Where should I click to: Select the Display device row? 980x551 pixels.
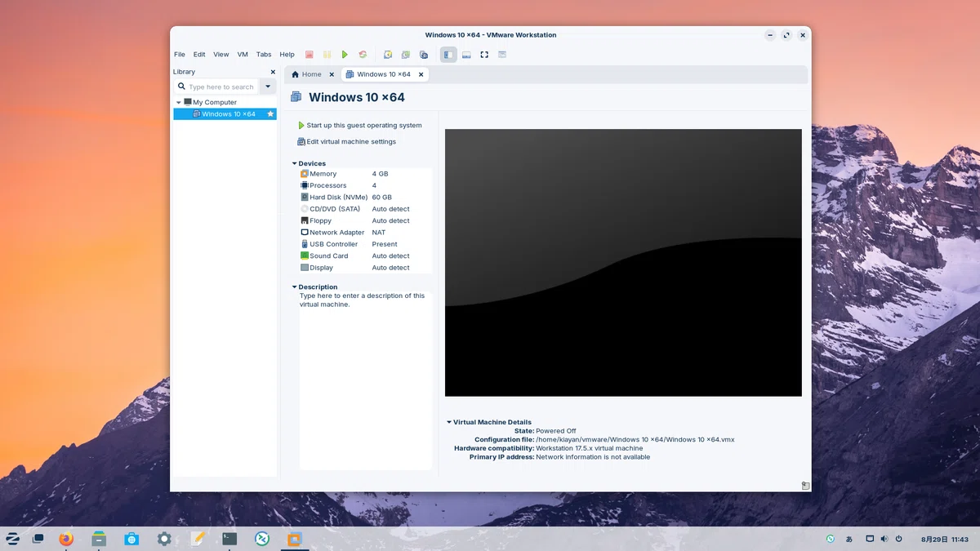click(365, 268)
